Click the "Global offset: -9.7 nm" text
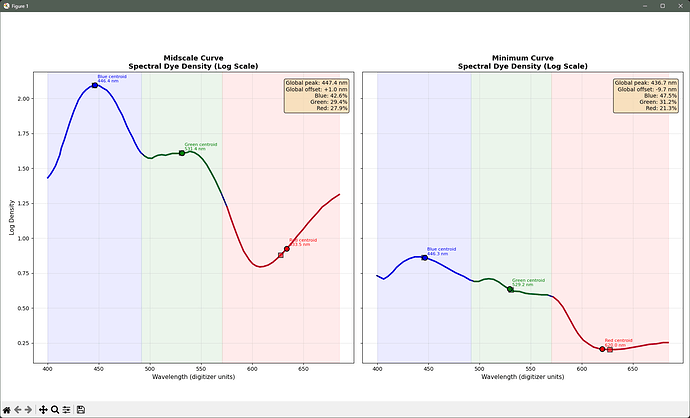The height and width of the screenshot is (418, 690). click(647, 89)
